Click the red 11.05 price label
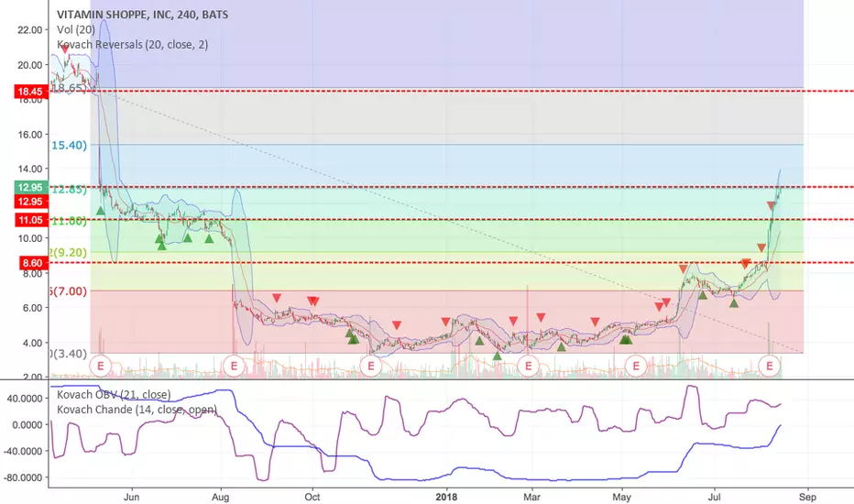This screenshot has width=854, height=504. click(x=30, y=220)
